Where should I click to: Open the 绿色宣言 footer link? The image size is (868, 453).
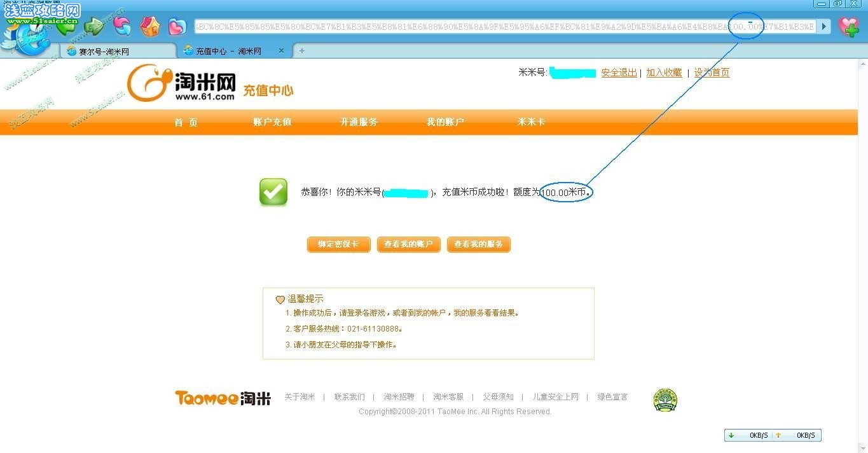612,397
